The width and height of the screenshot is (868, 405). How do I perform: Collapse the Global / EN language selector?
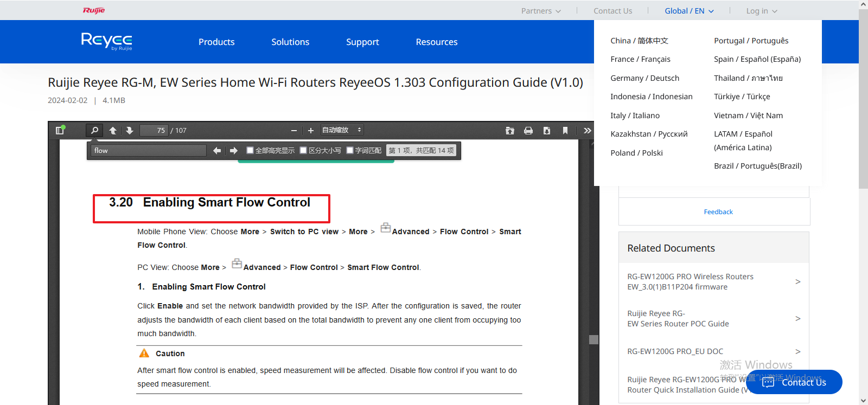[x=689, y=11]
